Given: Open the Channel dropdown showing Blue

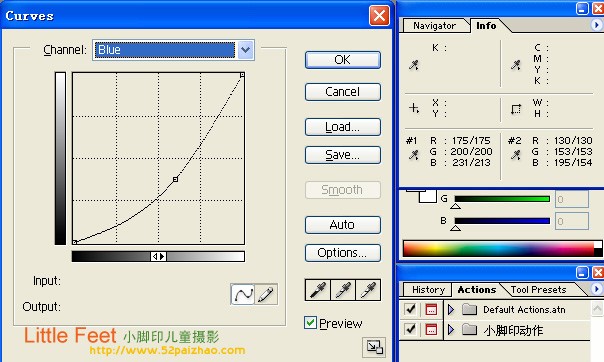Looking at the screenshot, I should click(x=246, y=50).
